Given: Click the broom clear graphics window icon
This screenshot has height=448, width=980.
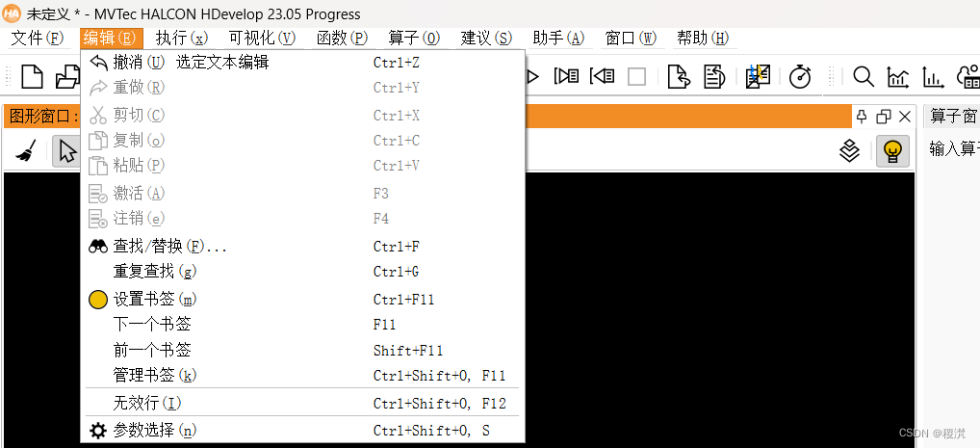Looking at the screenshot, I should tap(25, 151).
